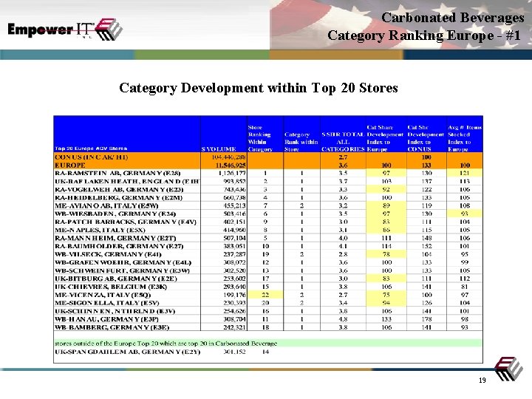Select 'ME-SIGONELLA, ITALY (E5V)' store name
The image size is (532, 399).
coord(107,303)
